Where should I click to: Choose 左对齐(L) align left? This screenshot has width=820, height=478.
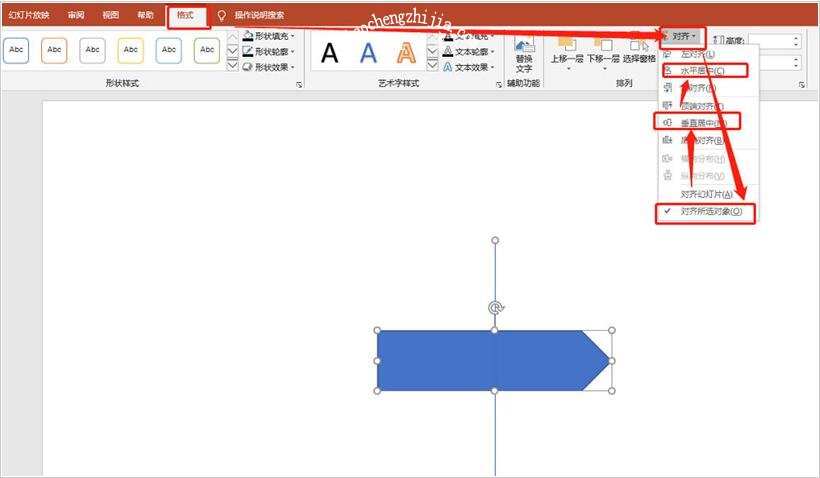(x=707, y=54)
